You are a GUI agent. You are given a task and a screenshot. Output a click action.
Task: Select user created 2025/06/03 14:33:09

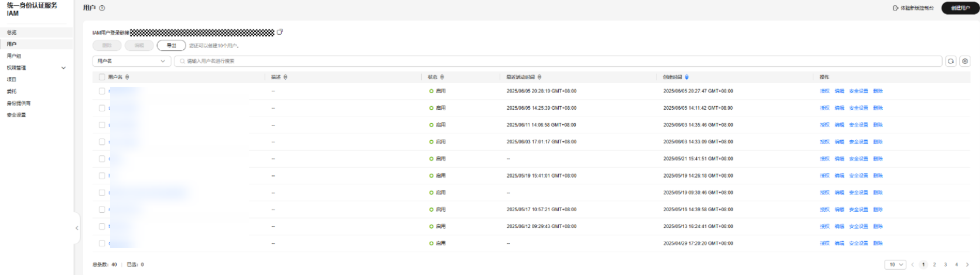coord(102,142)
